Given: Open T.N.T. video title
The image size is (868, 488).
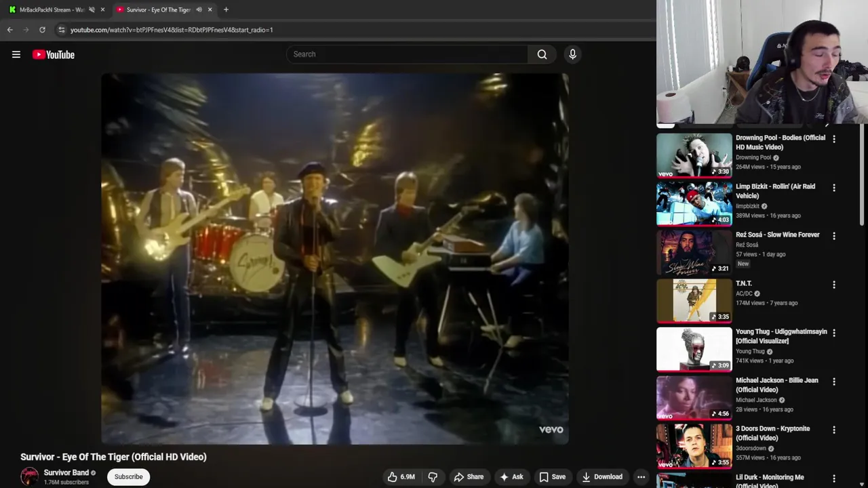Looking at the screenshot, I should (744, 283).
